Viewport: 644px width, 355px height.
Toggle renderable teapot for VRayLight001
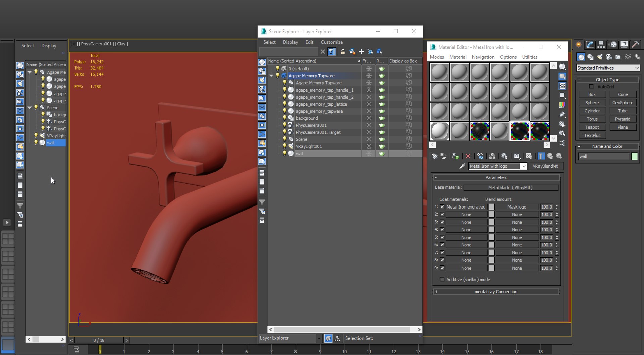(382, 146)
